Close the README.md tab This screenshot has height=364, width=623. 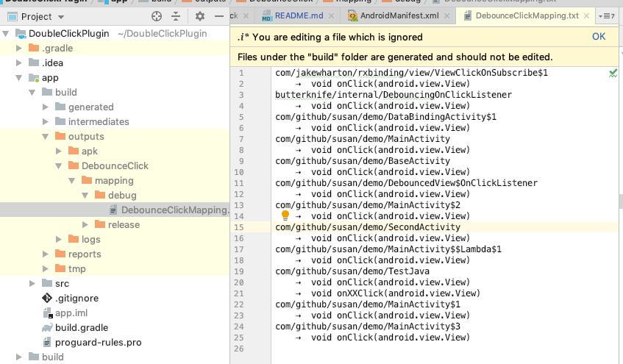pos(332,16)
